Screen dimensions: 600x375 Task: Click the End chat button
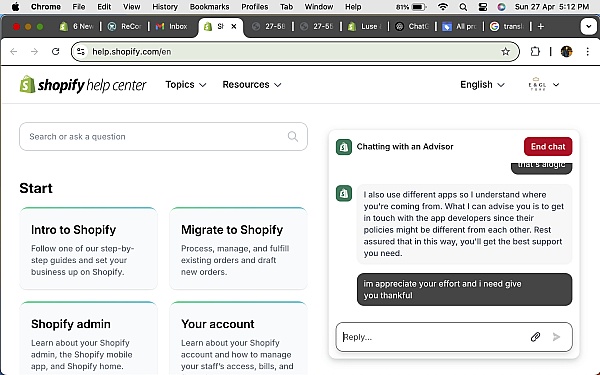[x=548, y=147]
